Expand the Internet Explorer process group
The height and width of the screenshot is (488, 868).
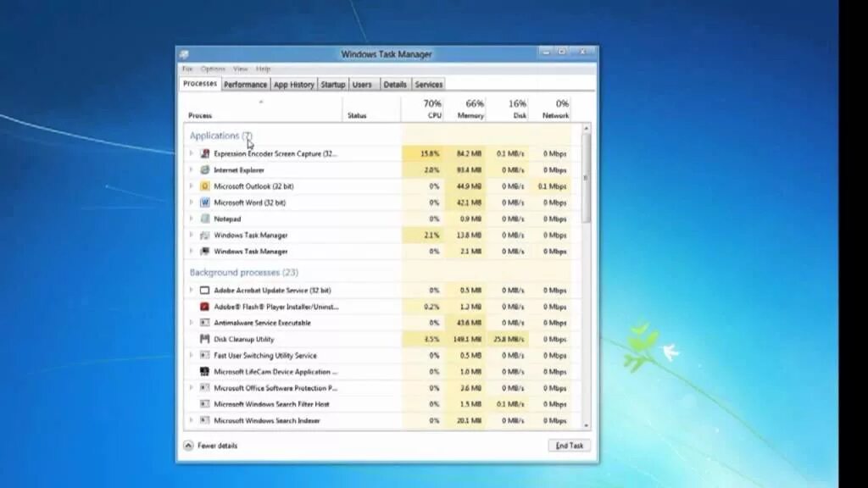(191, 169)
